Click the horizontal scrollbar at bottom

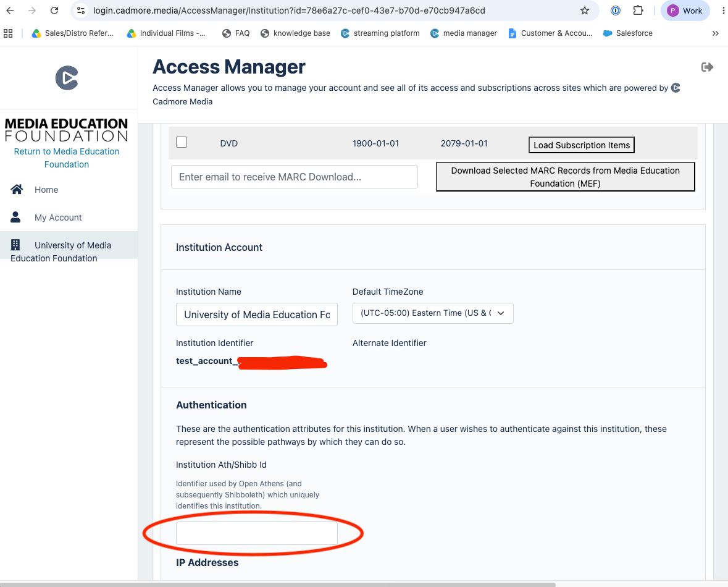click(x=278, y=585)
